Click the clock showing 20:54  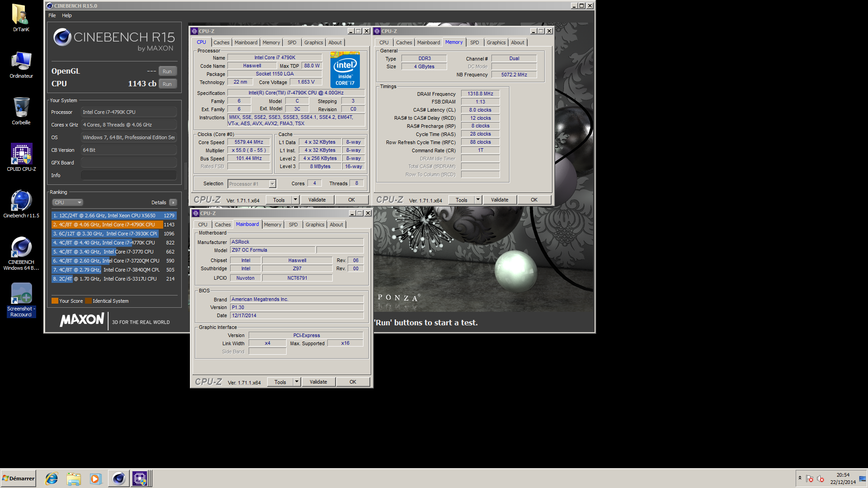pos(843,475)
